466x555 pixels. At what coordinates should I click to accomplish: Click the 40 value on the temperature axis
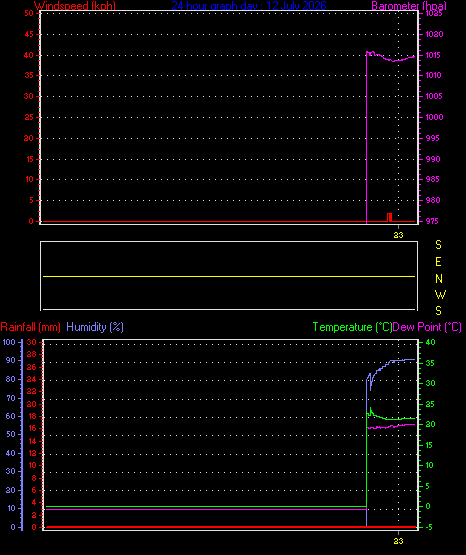click(x=431, y=342)
